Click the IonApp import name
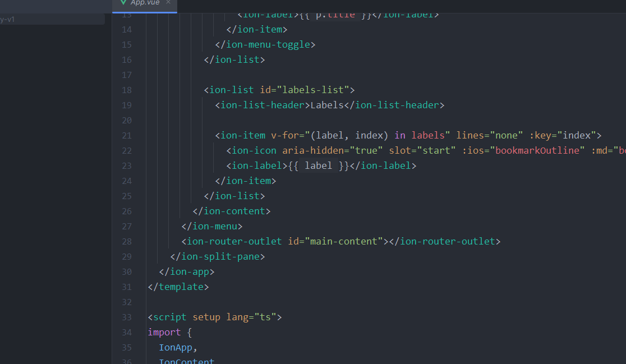The height and width of the screenshot is (364, 626). [176, 348]
